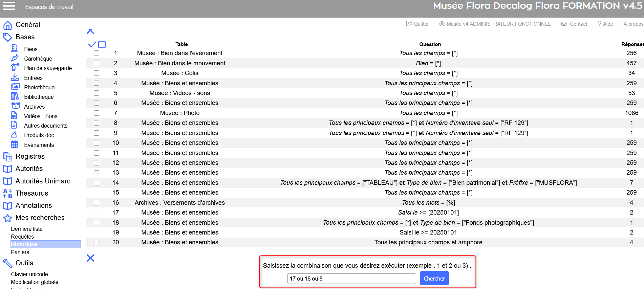Click the Evènements calendar icon
The width and height of the screenshot is (644, 289).
point(15,144)
